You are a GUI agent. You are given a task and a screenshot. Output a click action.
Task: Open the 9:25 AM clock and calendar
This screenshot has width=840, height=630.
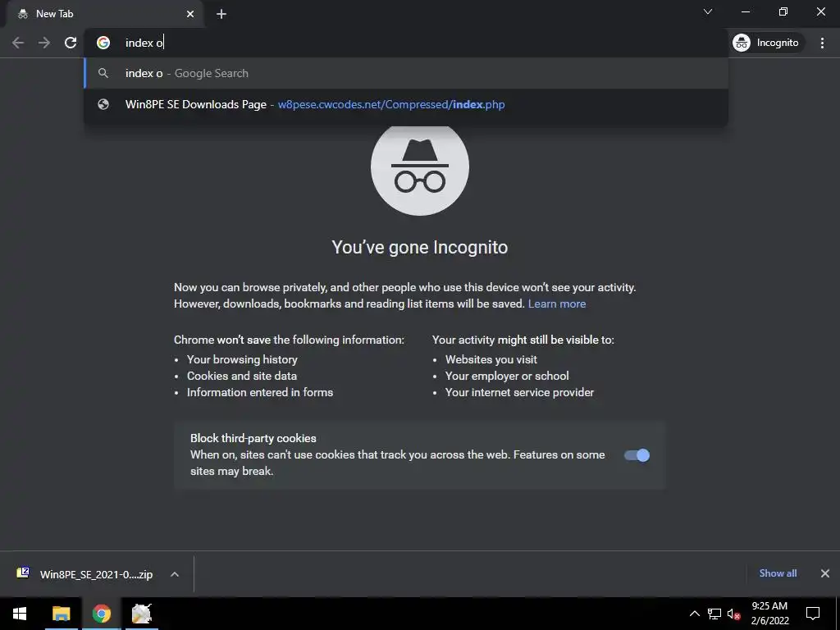pos(769,614)
